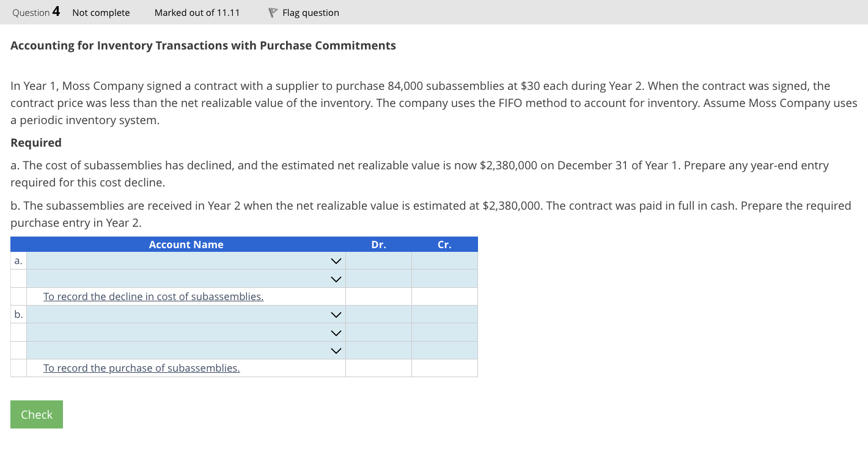Select the link about recording the decline in cost
The image size is (868, 467).
[153, 296]
